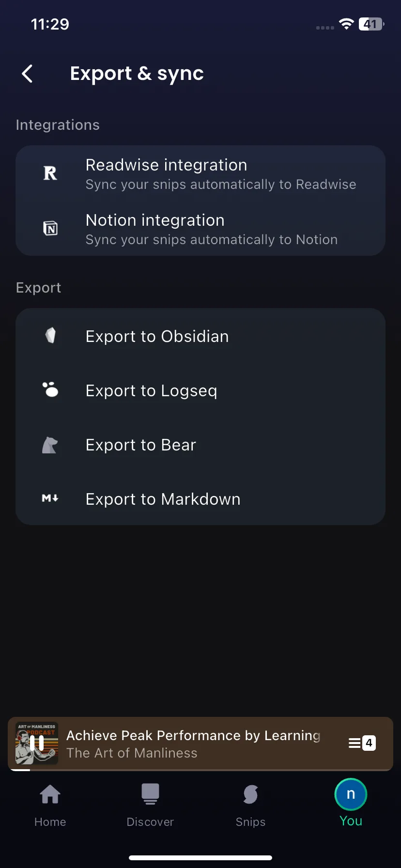Image resolution: width=401 pixels, height=868 pixels.
Task: Tap the Markdown M-arrow icon
Action: coord(50,498)
